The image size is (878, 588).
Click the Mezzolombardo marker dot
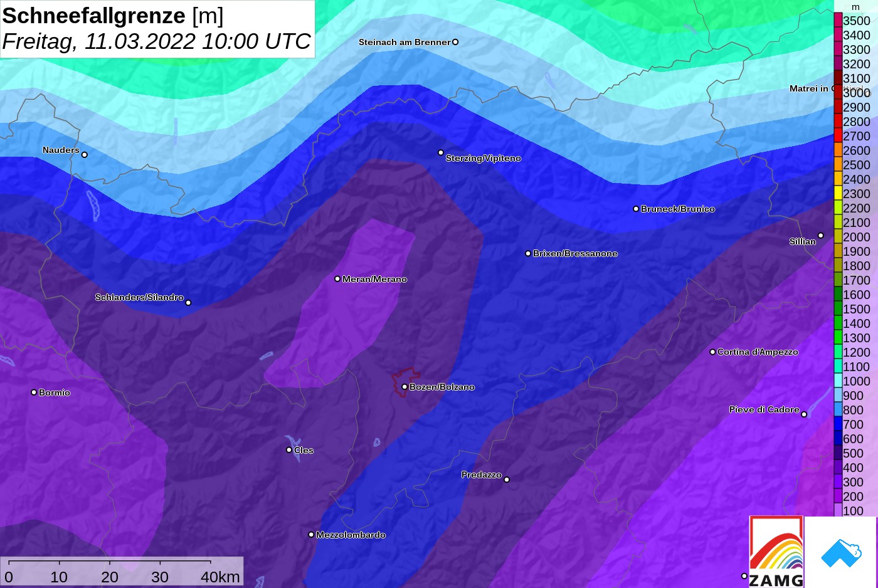311,535
